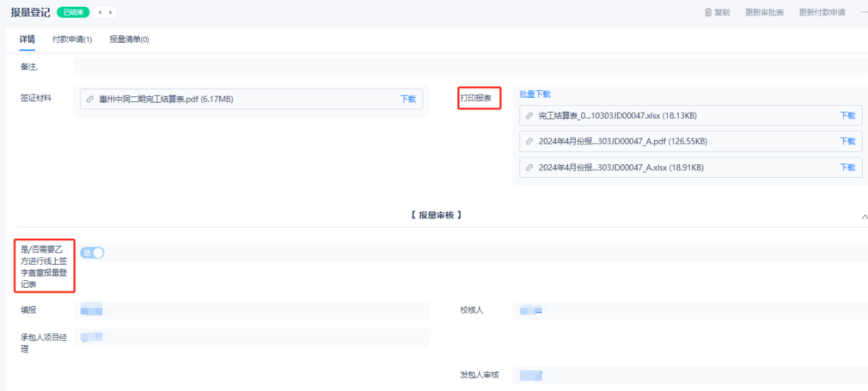Viewport: 868px width, 391px height.
Task: Click the 备注 remarks field
Action: pos(470,67)
